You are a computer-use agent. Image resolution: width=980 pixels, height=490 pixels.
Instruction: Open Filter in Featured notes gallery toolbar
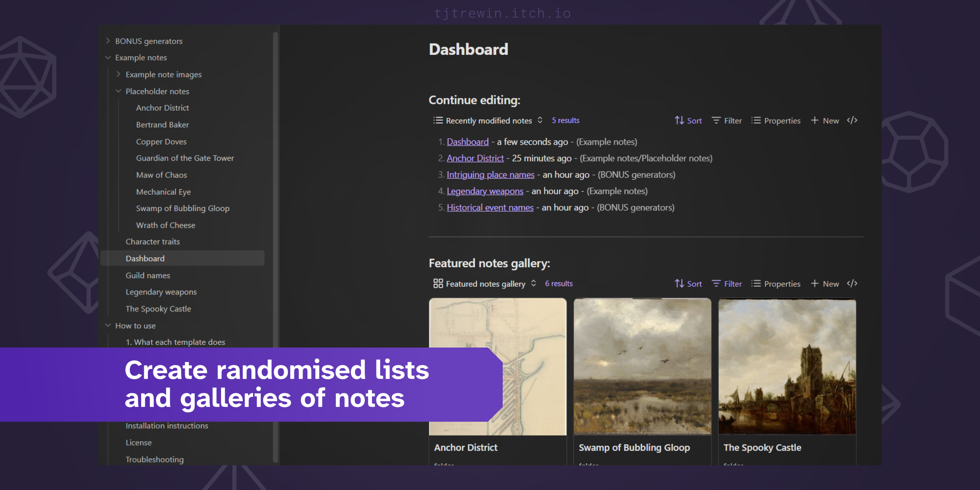pos(726,284)
